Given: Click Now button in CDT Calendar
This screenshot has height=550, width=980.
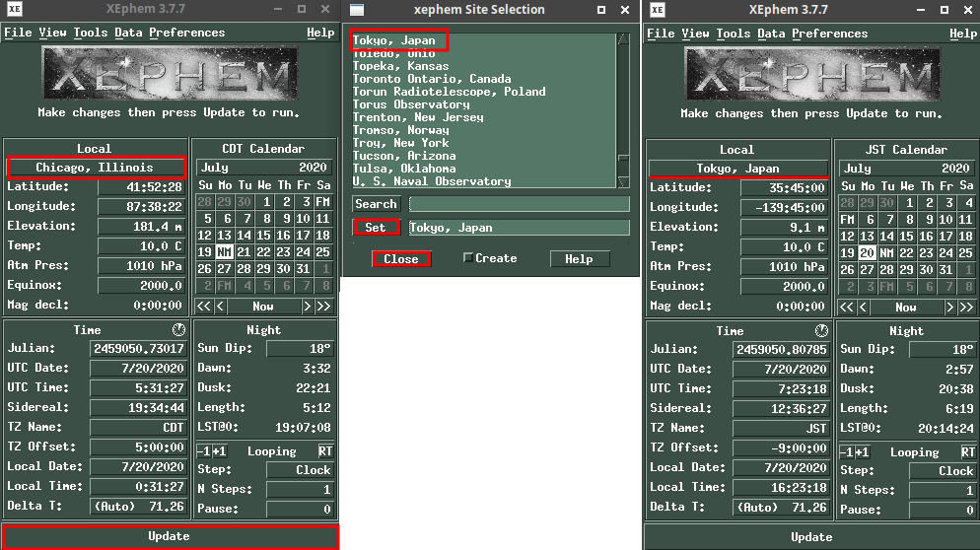Looking at the screenshot, I should tap(263, 307).
